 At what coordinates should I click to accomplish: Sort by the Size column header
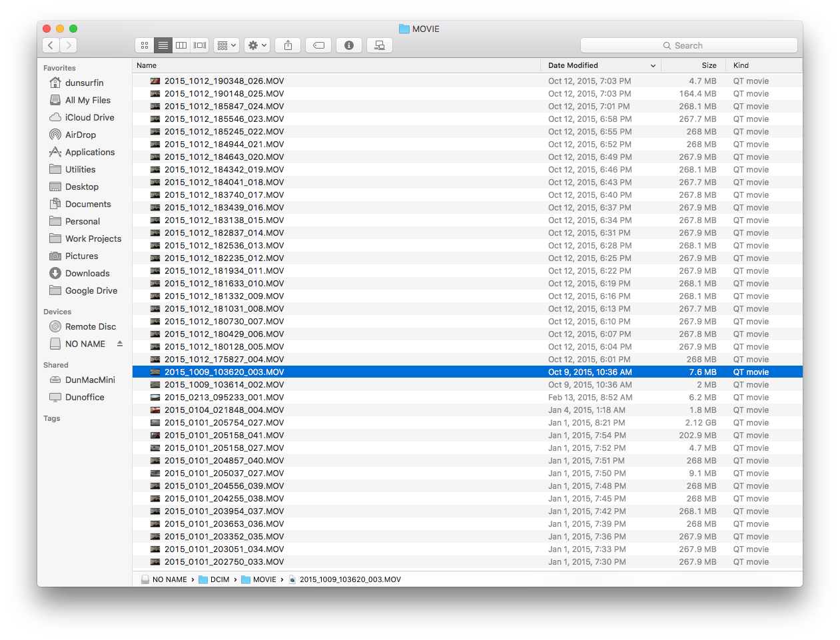point(709,65)
